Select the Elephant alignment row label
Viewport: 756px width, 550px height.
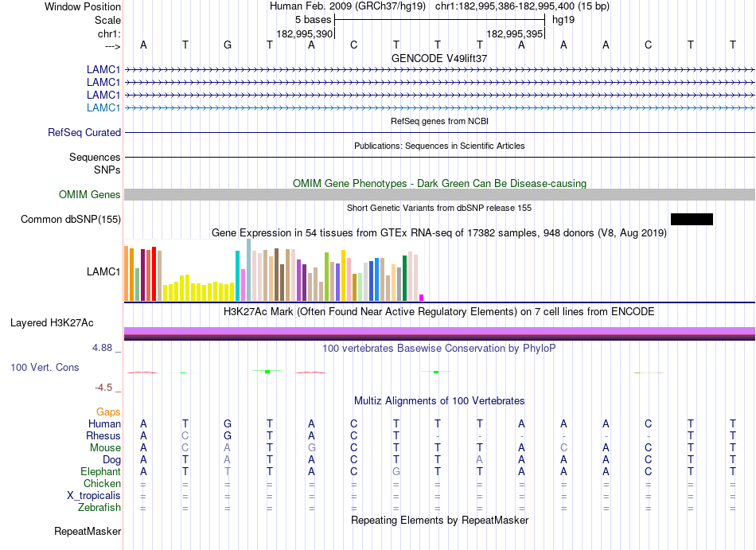coord(100,471)
